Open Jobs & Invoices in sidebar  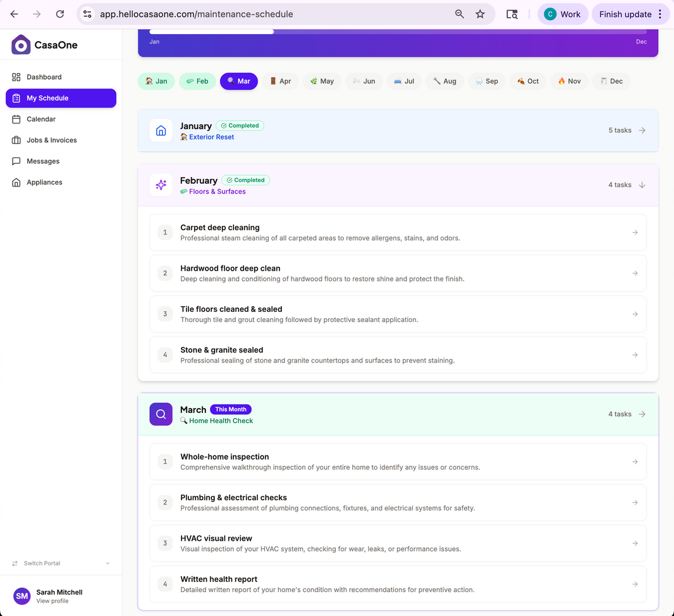click(51, 140)
